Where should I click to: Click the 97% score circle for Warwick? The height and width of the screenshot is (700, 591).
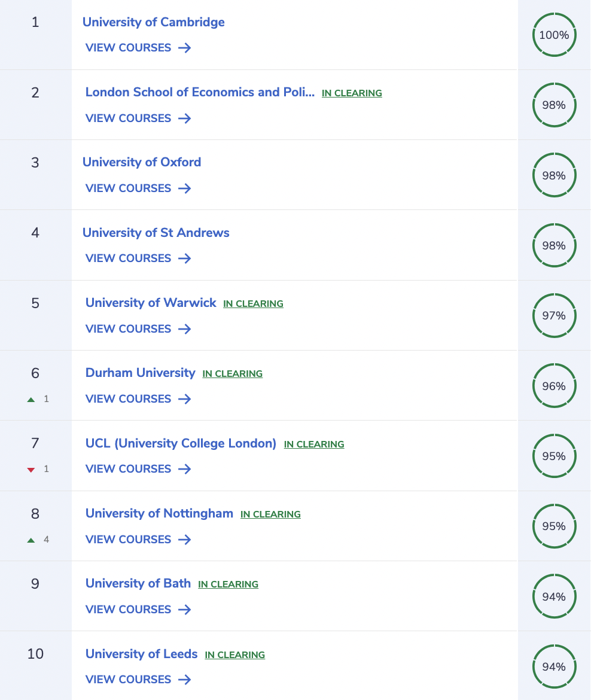click(555, 316)
